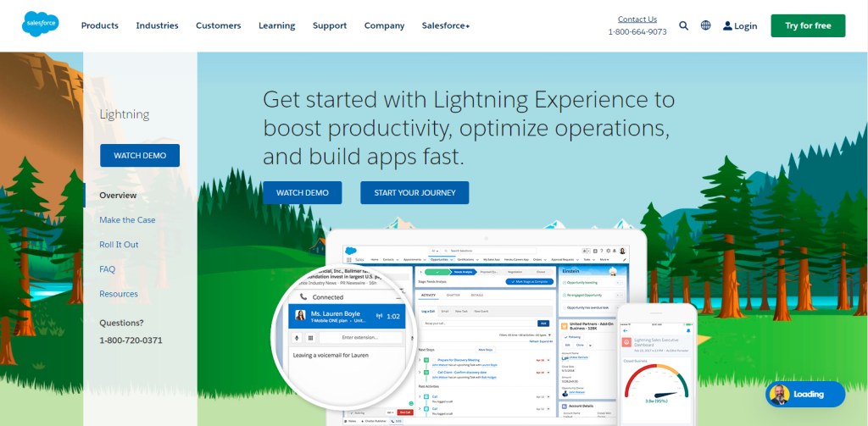This screenshot has height=426, width=868.
Task: Click the 1-800-664-9073 phone number
Action: pyautogui.click(x=637, y=32)
